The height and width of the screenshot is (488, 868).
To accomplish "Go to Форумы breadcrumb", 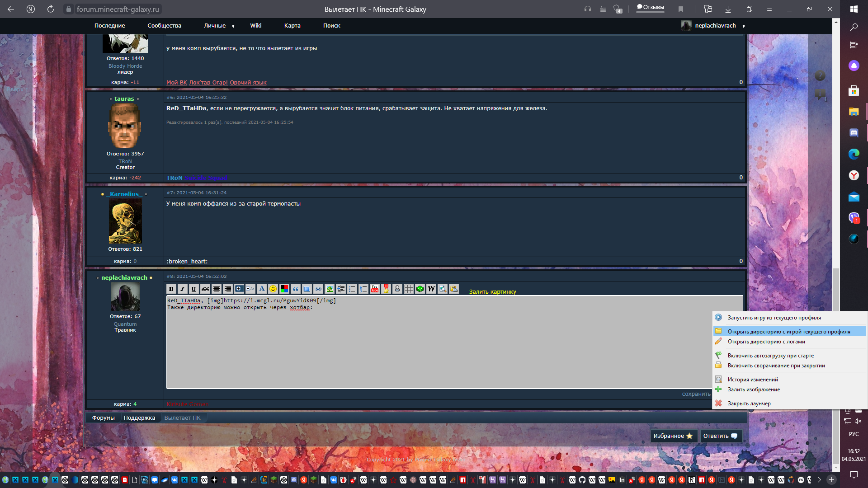I will pyautogui.click(x=104, y=418).
